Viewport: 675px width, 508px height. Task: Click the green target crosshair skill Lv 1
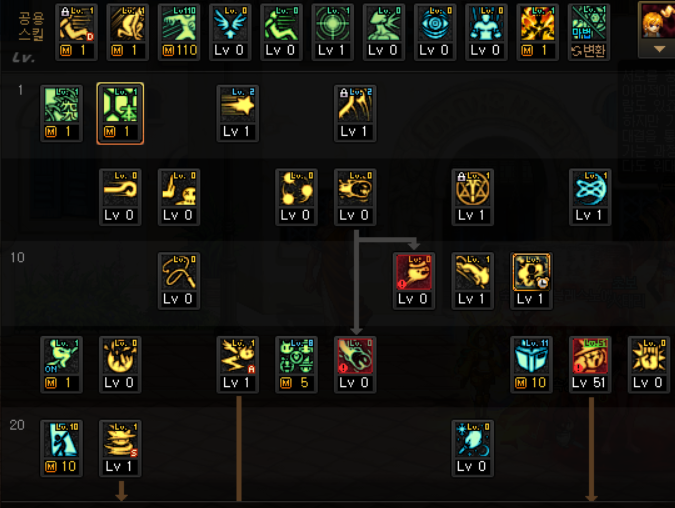(333, 32)
